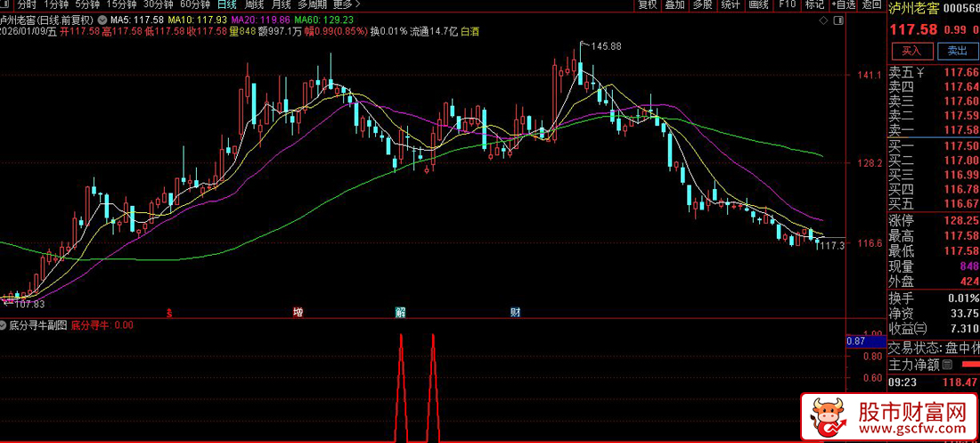Viewport: 980px width, 443px height.
Task: Click the 换手 0.01% row
Action: coord(934,298)
